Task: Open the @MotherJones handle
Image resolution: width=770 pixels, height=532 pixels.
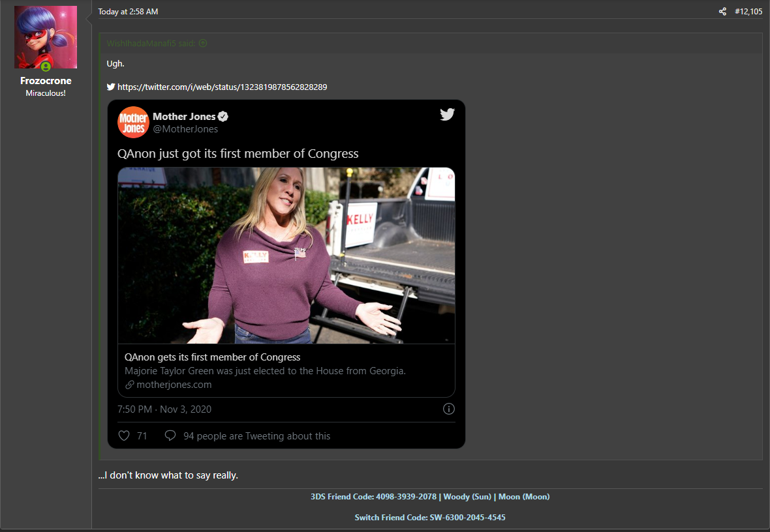Action: pos(185,129)
